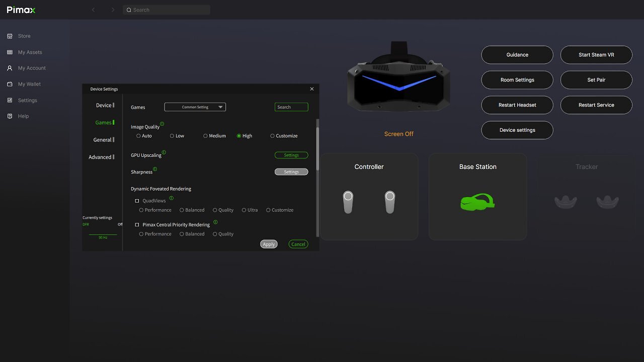644x362 pixels.
Task: Select Auto image quality
Action: (x=138, y=136)
